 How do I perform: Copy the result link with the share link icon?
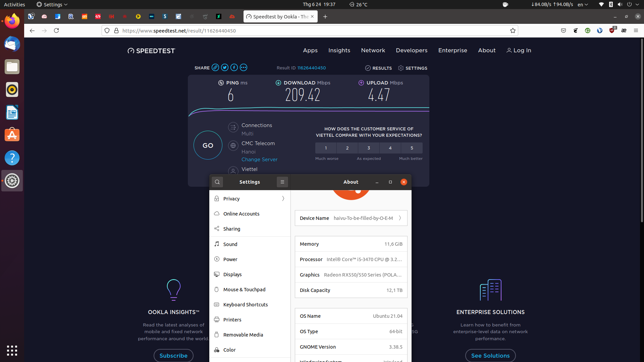click(x=215, y=68)
